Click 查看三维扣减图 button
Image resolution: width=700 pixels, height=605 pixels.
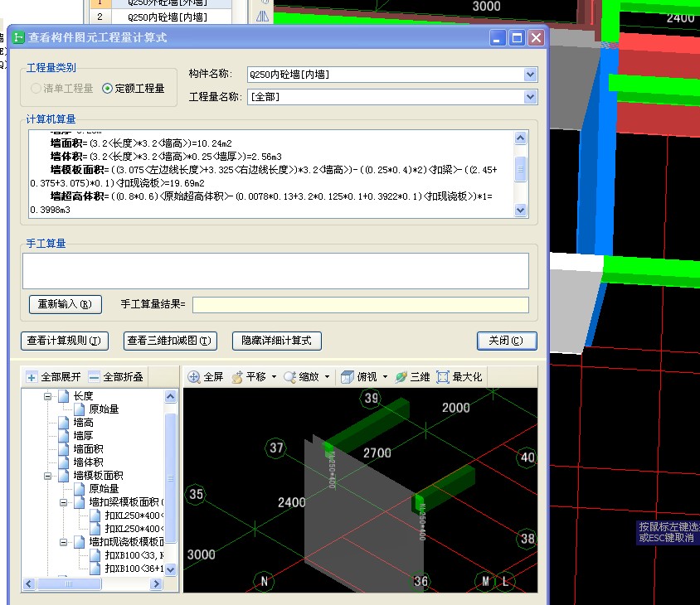pyautogui.click(x=170, y=341)
